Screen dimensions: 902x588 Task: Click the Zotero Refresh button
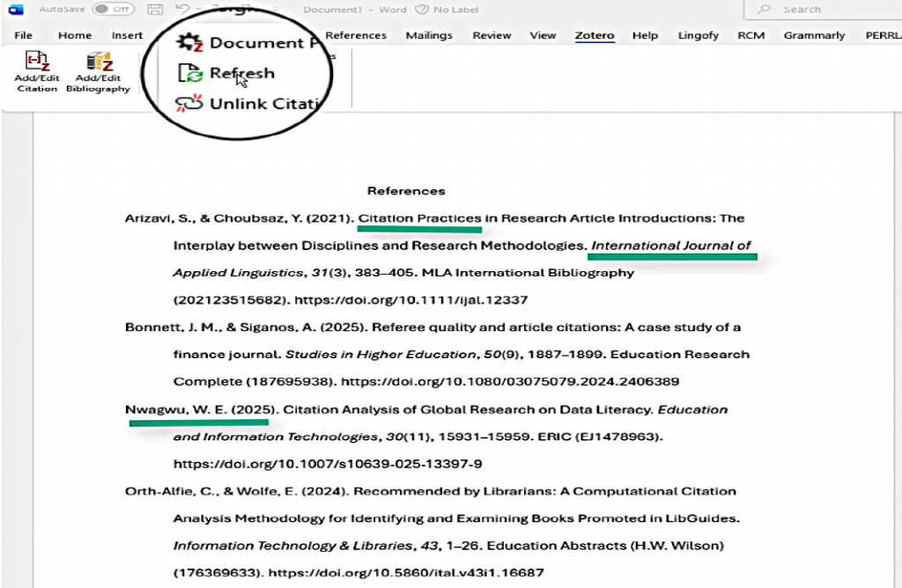pyautogui.click(x=229, y=73)
